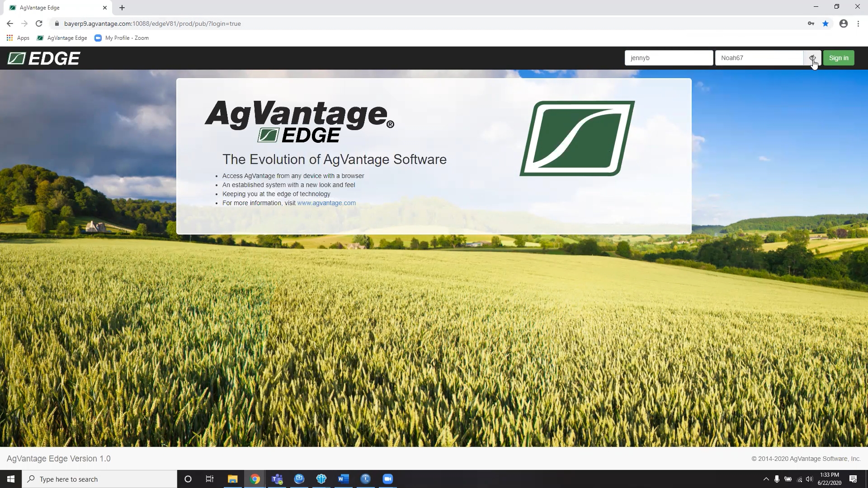The image size is (868, 488).
Task: Open a new browser tab
Action: [122, 8]
